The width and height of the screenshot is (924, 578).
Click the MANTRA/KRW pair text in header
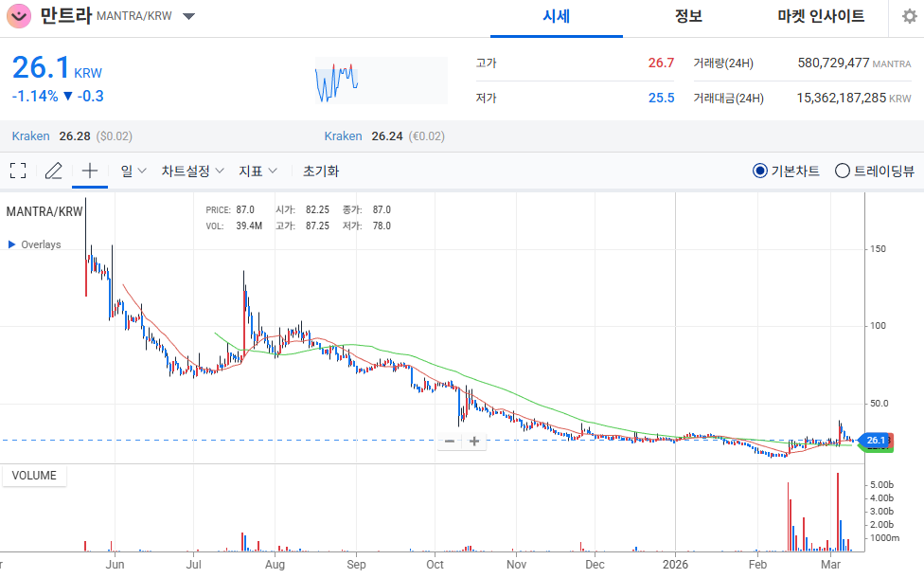tap(133, 16)
